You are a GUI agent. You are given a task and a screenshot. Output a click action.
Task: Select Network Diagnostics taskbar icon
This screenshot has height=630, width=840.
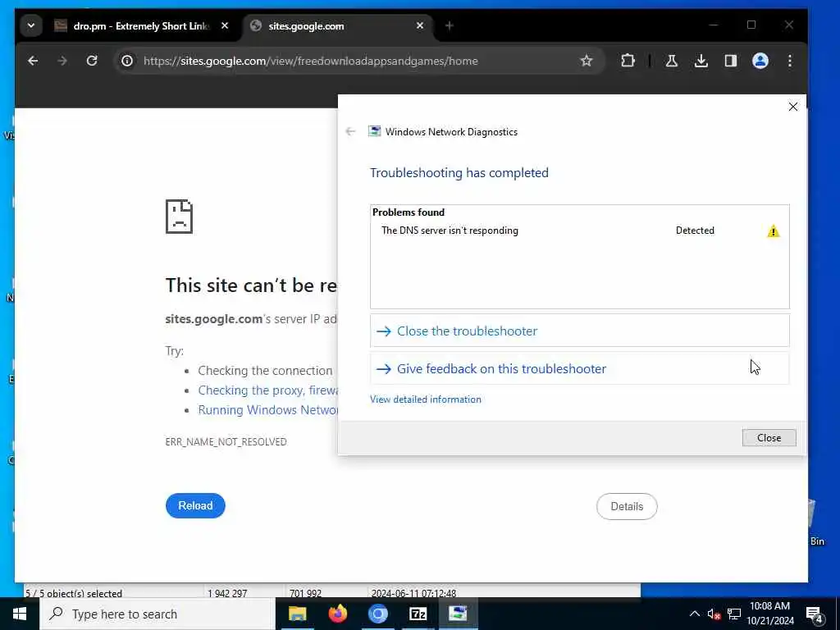458,614
